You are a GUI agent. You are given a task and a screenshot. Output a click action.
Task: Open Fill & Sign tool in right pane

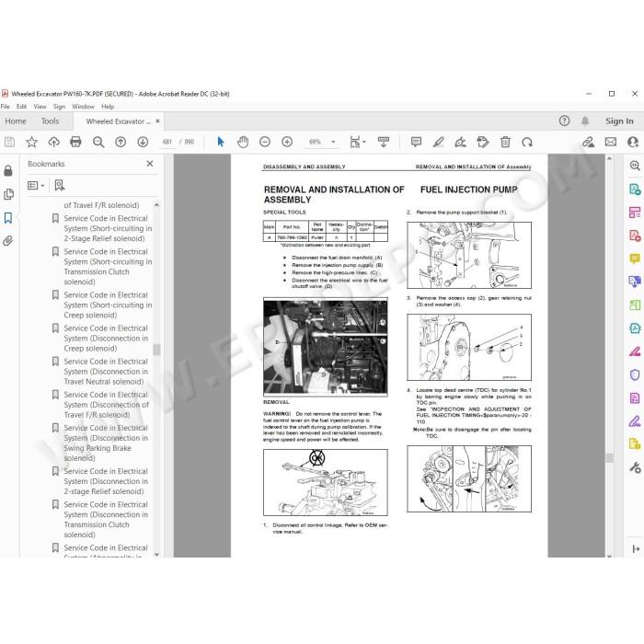pos(635,421)
